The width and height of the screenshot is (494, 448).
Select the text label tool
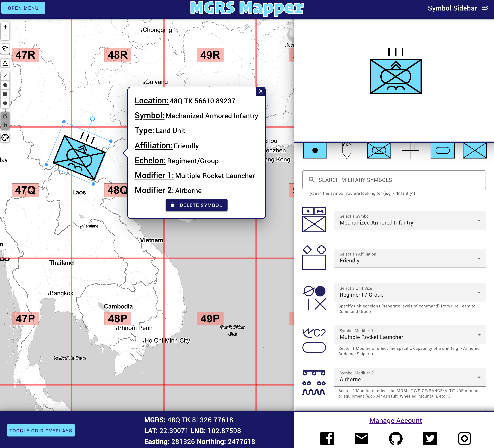point(5,63)
